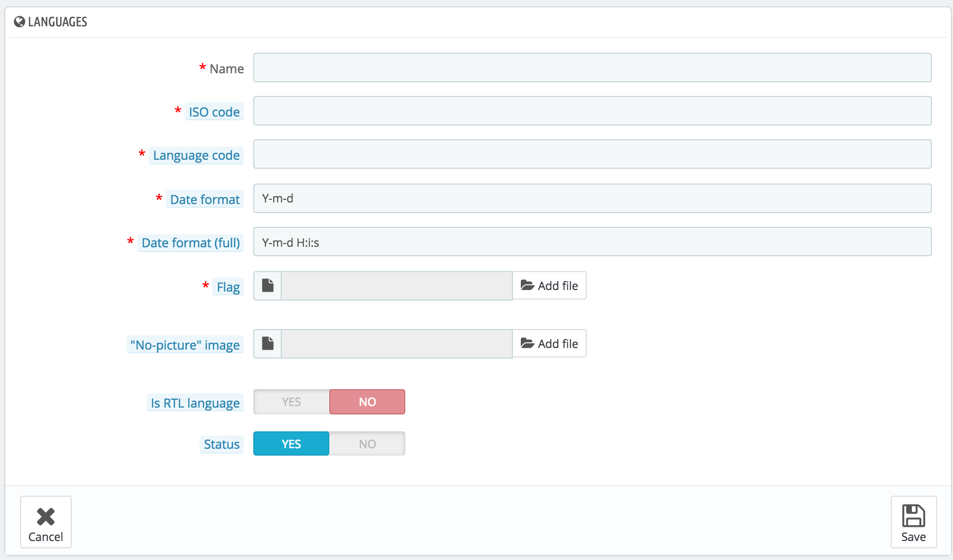The height and width of the screenshot is (560, 953).
Task: Click the Save floppy disk icon
Action: coord(913,516)
